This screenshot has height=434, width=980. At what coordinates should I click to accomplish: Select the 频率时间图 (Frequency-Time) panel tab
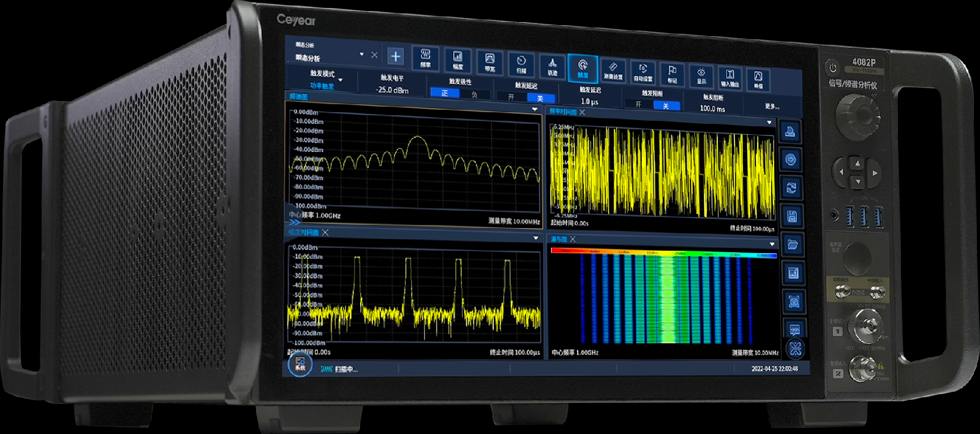pyautogui.click(x=563, y=112)
